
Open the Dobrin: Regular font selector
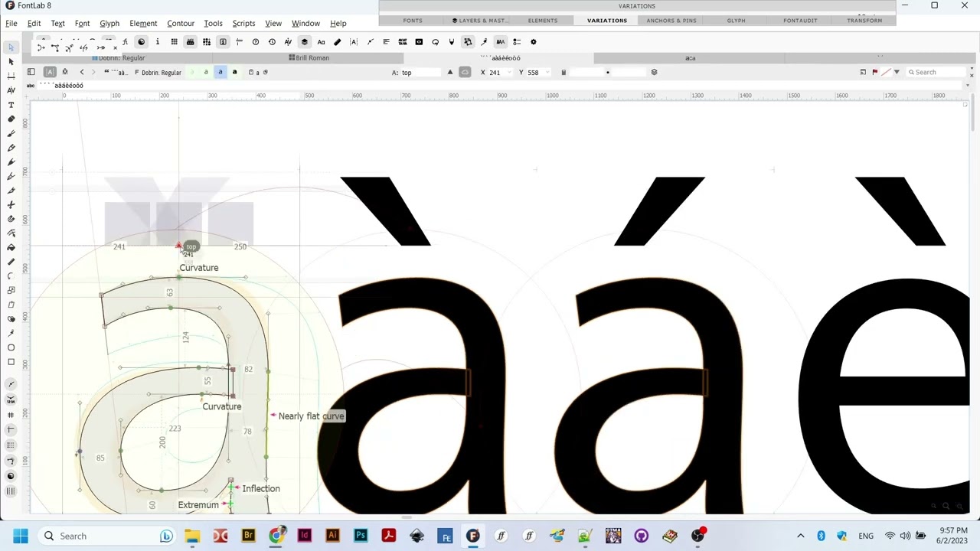pyautogui.click(x=158, y=73)
